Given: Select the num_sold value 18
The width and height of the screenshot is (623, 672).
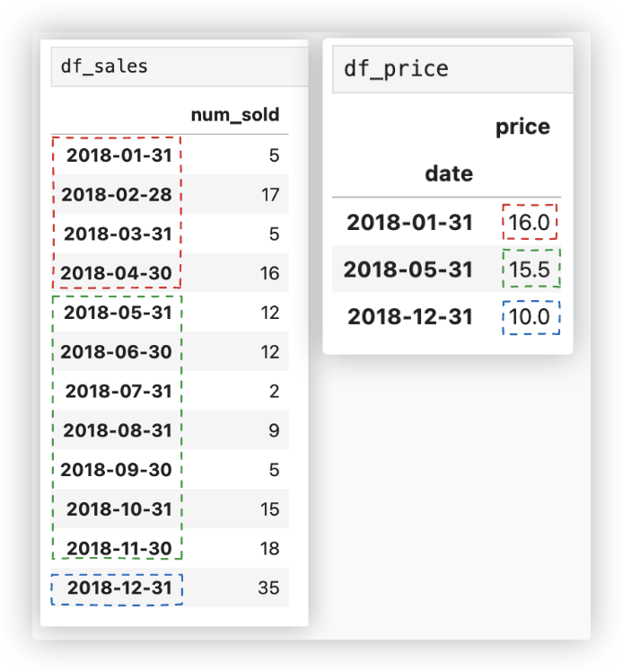Looking at the screenshot, I should click(x=269, y=548).
